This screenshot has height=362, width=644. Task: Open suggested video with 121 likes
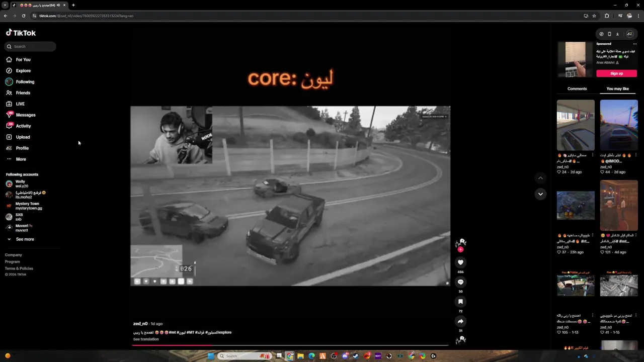tap(619, 205)
